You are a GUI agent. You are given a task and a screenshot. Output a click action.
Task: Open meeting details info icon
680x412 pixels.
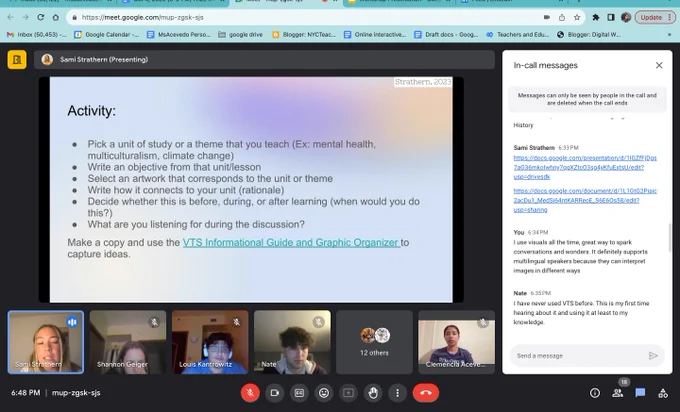point(595,393)
